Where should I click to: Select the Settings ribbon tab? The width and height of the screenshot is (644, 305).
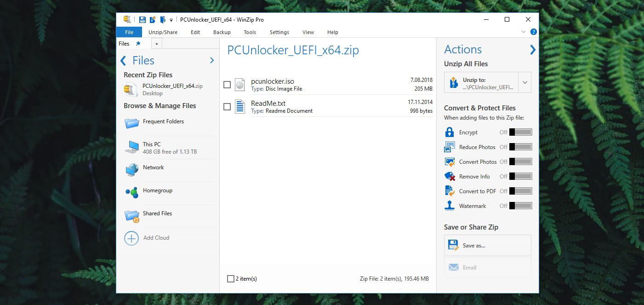pos(279,32)
